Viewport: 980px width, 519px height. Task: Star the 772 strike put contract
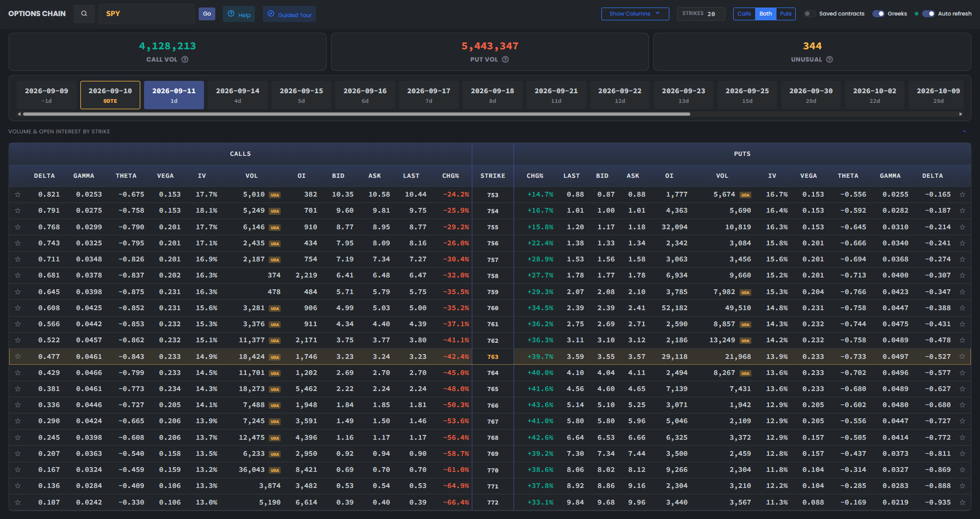962,502
